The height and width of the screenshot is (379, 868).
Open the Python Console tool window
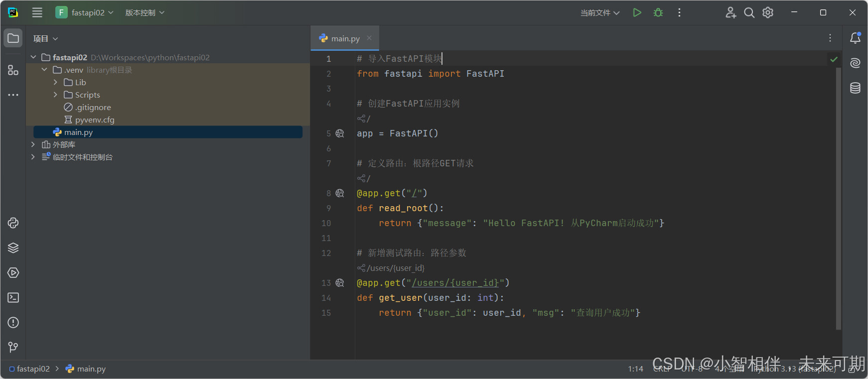click(x=13, y=223)
